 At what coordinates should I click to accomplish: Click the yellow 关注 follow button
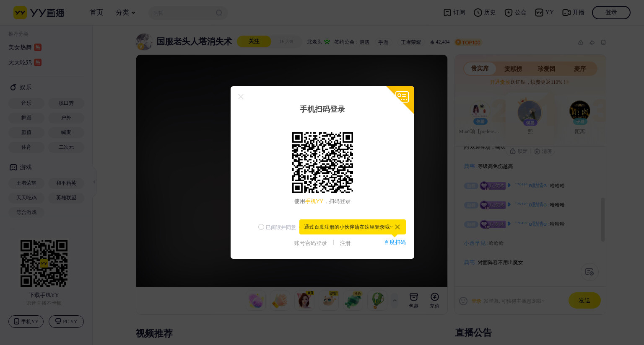click(254, 41)
